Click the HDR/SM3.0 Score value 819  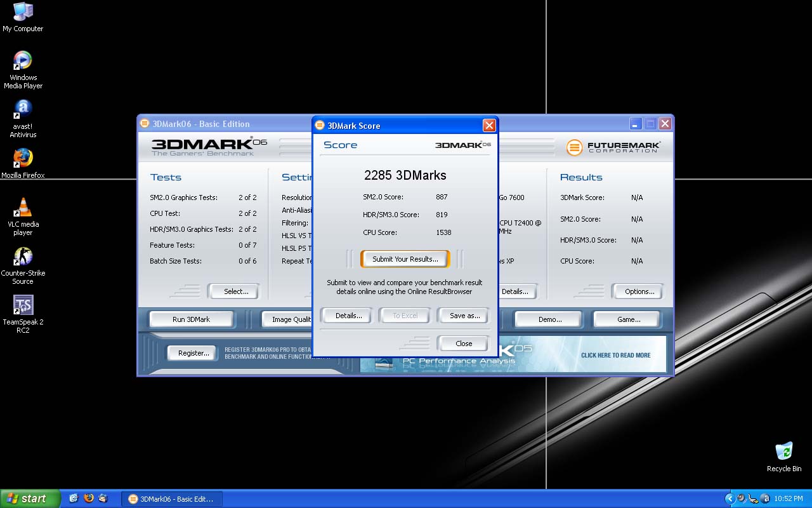tap(442, 215)
